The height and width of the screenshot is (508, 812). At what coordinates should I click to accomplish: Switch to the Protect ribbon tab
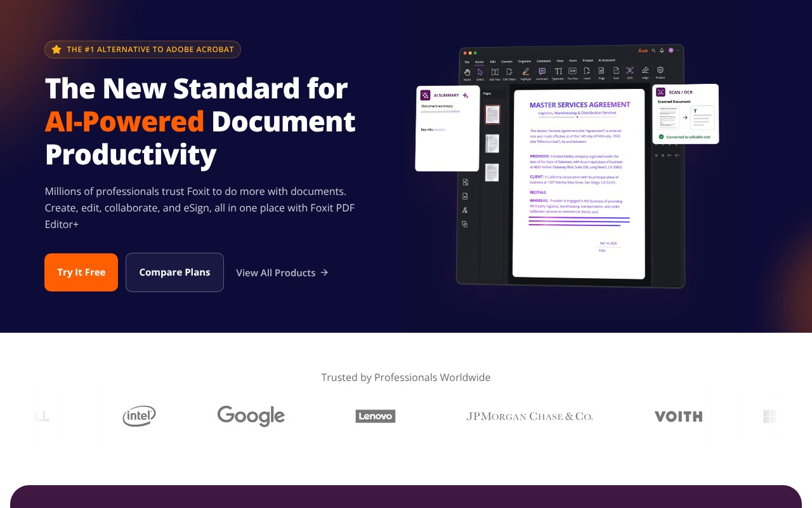(x=588, y=60)
